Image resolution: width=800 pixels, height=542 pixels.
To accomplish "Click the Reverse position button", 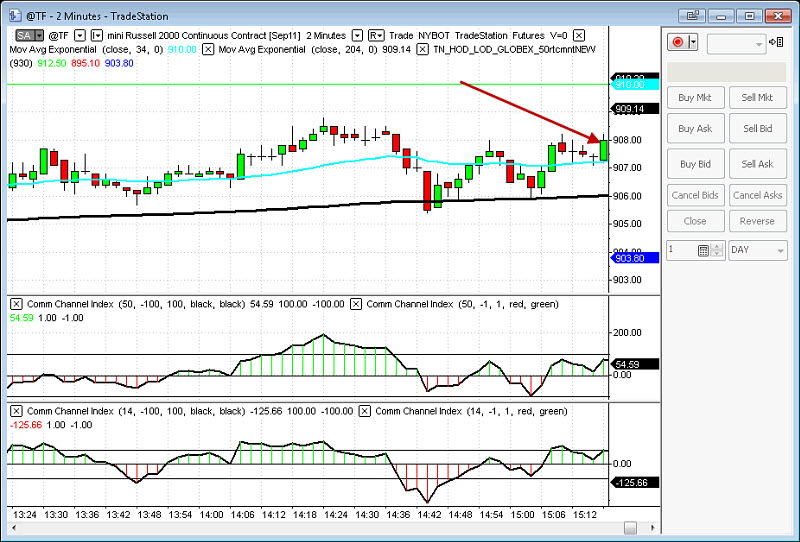I will click(x=758, y=221).
